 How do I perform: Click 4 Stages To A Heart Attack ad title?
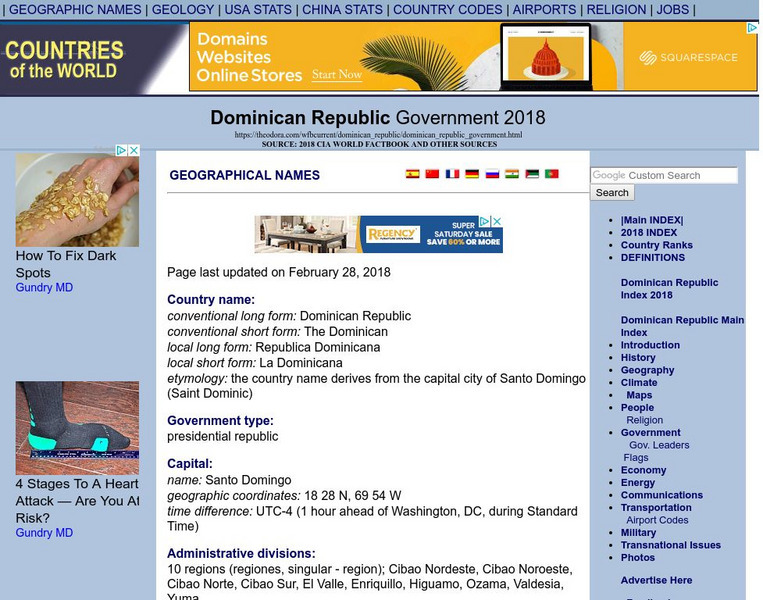77,501
